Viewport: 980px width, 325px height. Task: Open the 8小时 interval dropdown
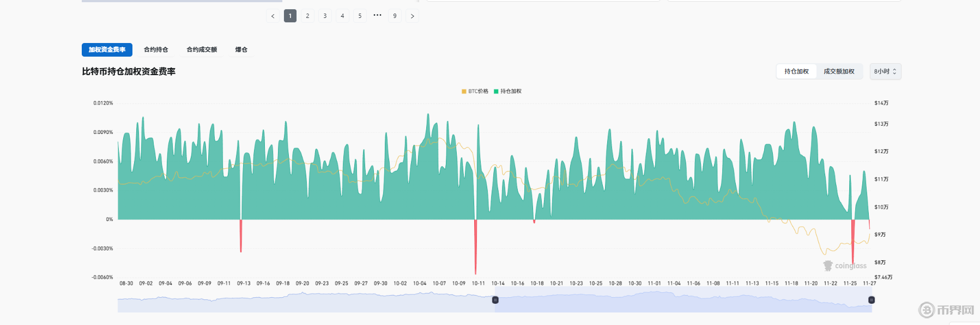885,72
